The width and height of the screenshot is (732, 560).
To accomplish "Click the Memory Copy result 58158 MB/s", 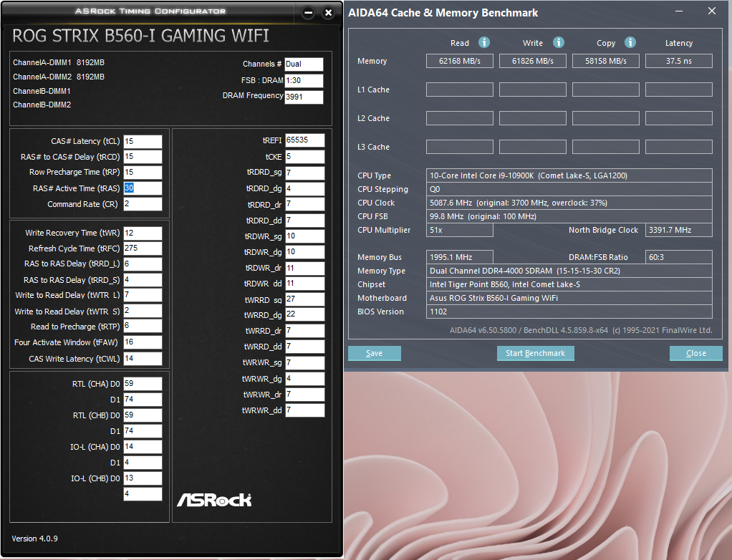I will click(x=606, y=61).
